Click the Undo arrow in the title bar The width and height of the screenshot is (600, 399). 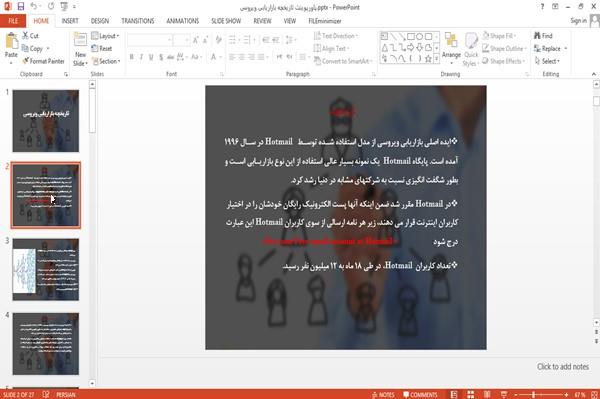point(34,7)
